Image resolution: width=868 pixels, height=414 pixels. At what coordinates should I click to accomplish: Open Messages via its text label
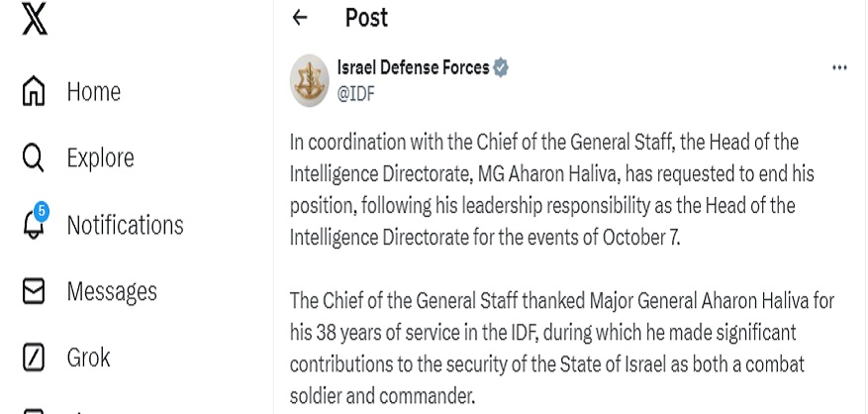(x=112, y=292)
